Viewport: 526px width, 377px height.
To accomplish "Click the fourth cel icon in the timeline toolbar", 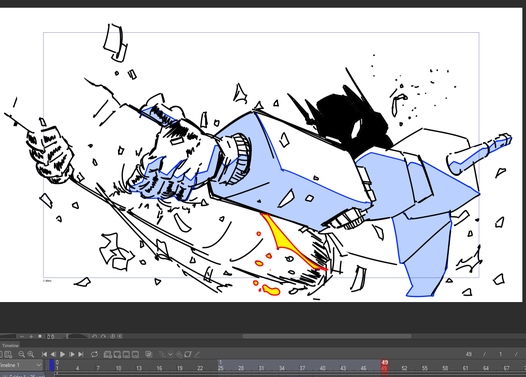I will [x=135, y=354].
